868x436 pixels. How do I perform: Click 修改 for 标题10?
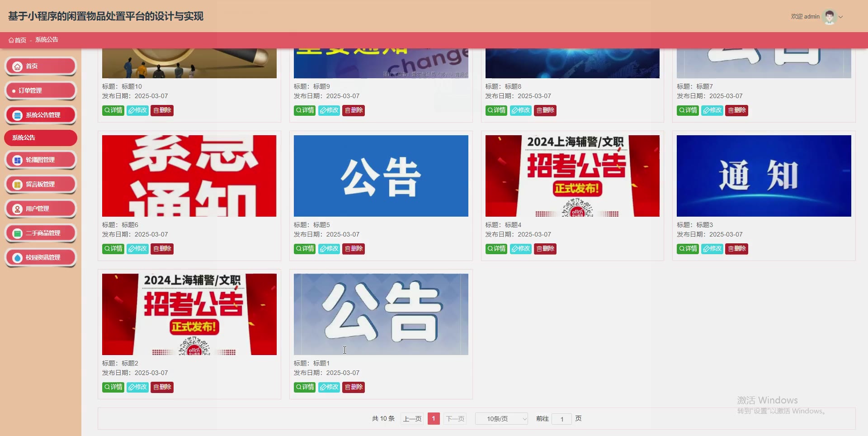(137, 110)
